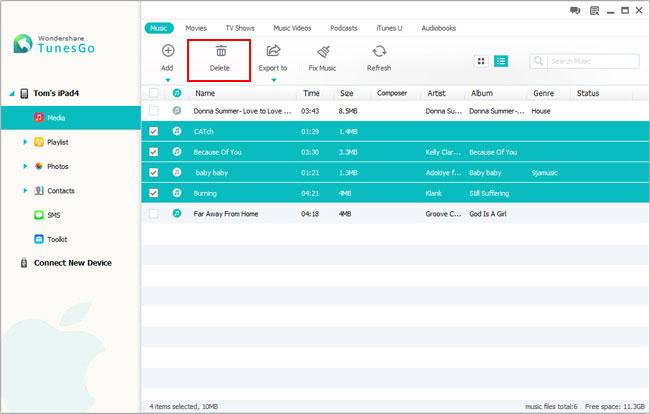Click the 'Free space: 11.3GB' status text
Viewport: 650px width, 414px height.
(x=615, y=407)
